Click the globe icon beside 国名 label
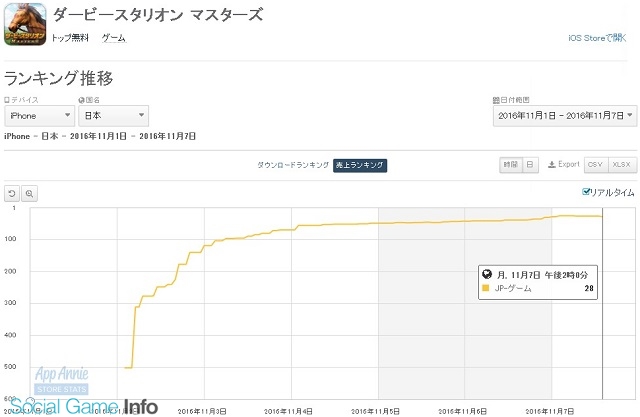The image size is (640, 417). coord(81,100)
